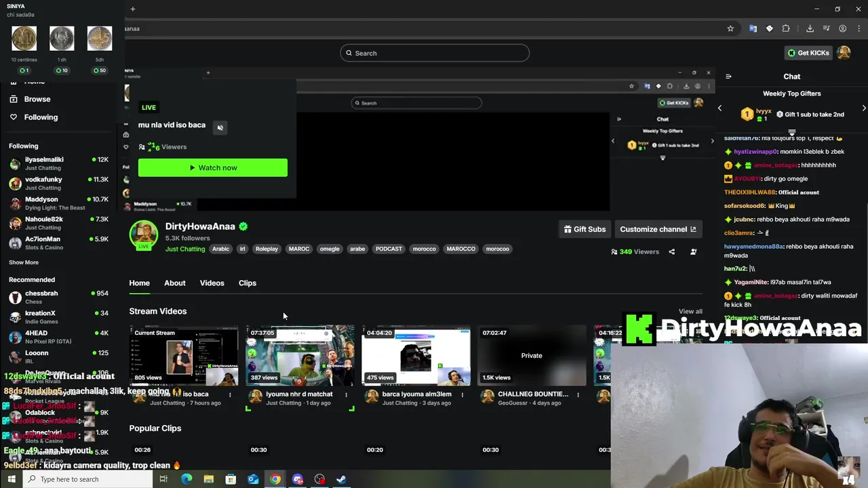Open options for CHALLNEG BOUNTIE video
Image resolution: width=868 pixels, height=488 pixels.
point(578,394)
